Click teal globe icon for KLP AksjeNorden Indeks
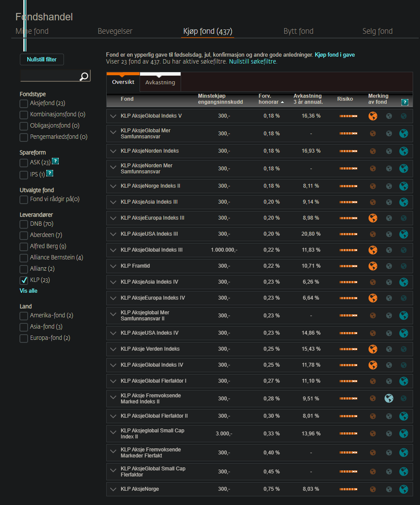The height and width of the screenshot is (505, 420). coord(404,151)
